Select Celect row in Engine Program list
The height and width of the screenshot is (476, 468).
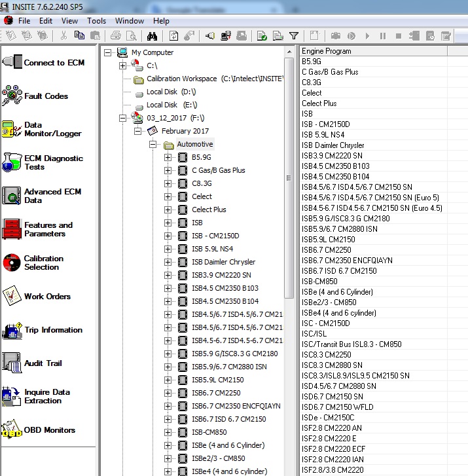[374, 93]
